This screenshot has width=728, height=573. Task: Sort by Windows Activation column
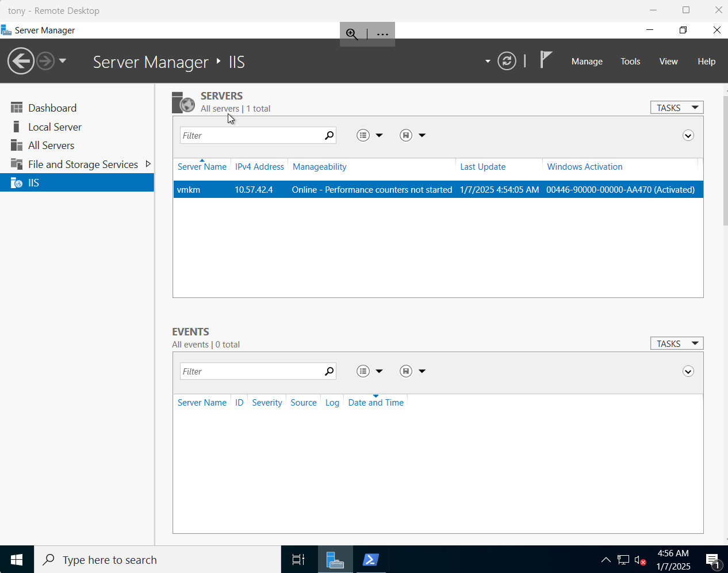pyautogui.click(x=585, y=167)
